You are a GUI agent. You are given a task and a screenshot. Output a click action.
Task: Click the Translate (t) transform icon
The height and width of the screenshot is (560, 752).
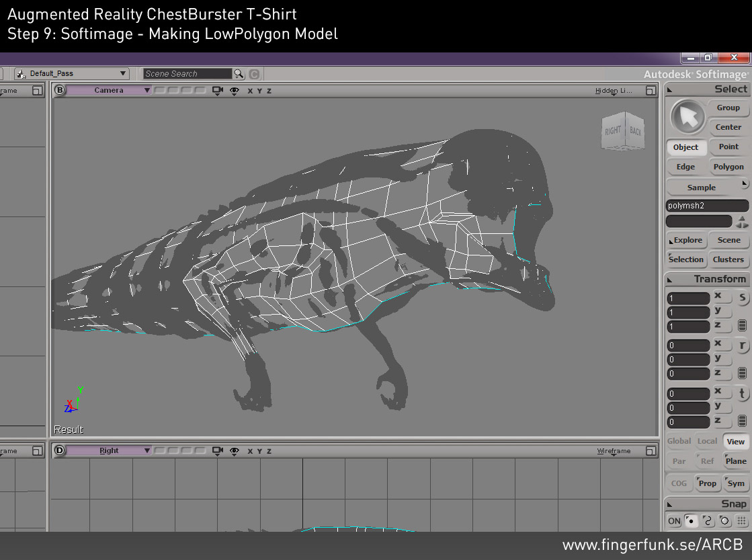742,393
